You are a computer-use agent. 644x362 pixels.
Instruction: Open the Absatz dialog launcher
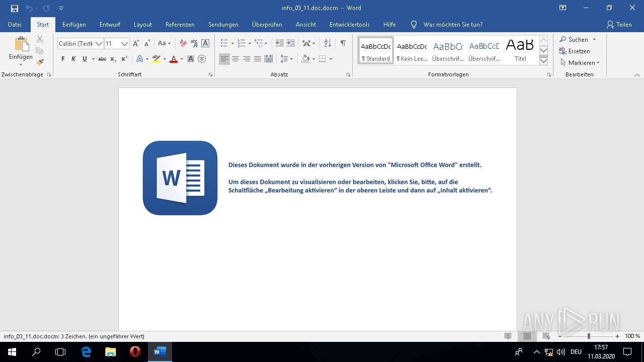pos(348,74)
